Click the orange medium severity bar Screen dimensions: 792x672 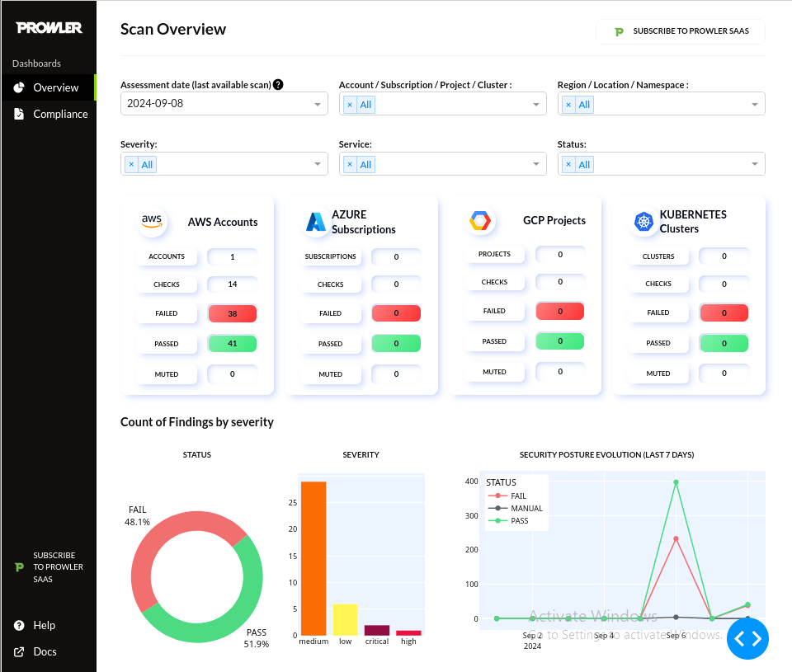click(313, 558)
